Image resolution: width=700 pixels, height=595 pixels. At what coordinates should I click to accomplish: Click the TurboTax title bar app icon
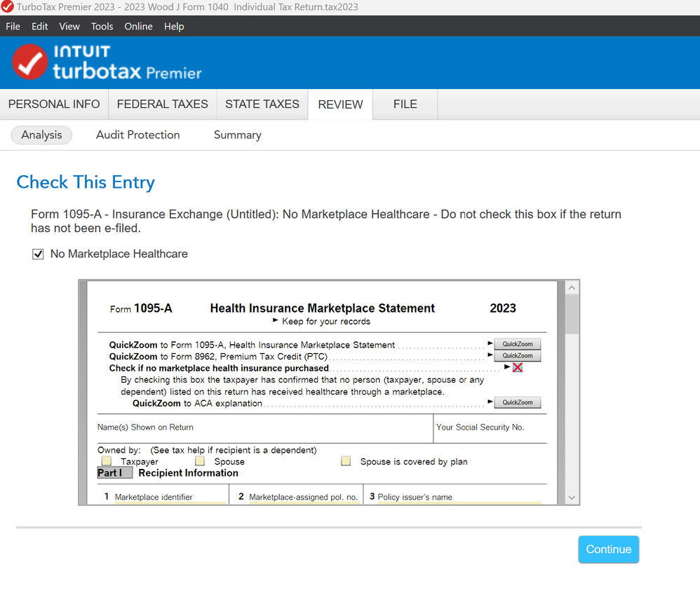tap(7, 7)
